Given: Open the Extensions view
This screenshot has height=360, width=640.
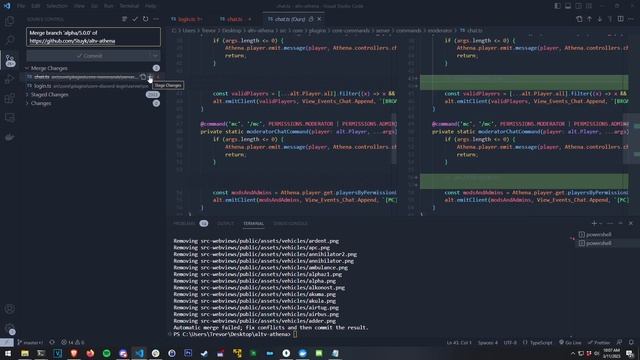Looking at the screenshot, I should coord(10,98).
